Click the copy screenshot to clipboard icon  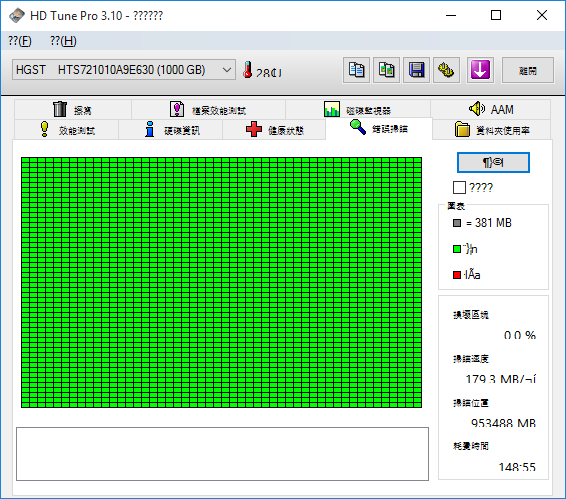386,70
